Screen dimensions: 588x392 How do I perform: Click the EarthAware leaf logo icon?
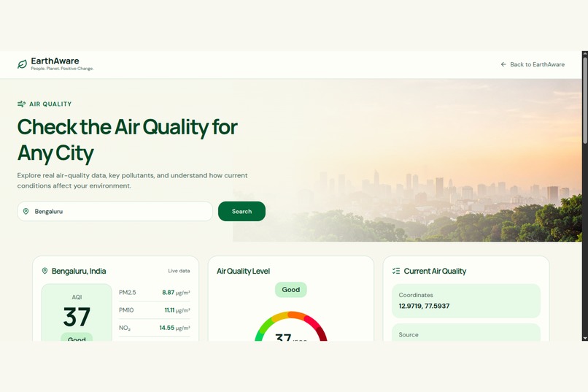(22, 64)
